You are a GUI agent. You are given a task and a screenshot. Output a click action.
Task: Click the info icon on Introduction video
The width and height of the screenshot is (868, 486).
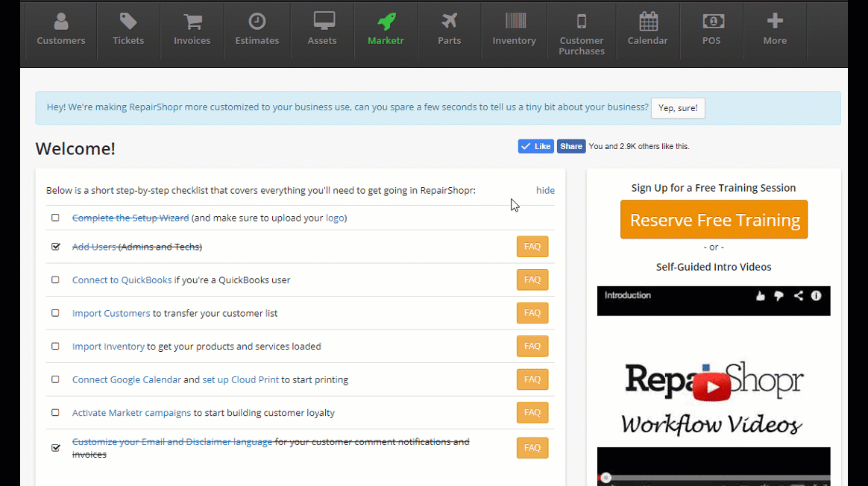pyautogui.click(x=816, y=296)
